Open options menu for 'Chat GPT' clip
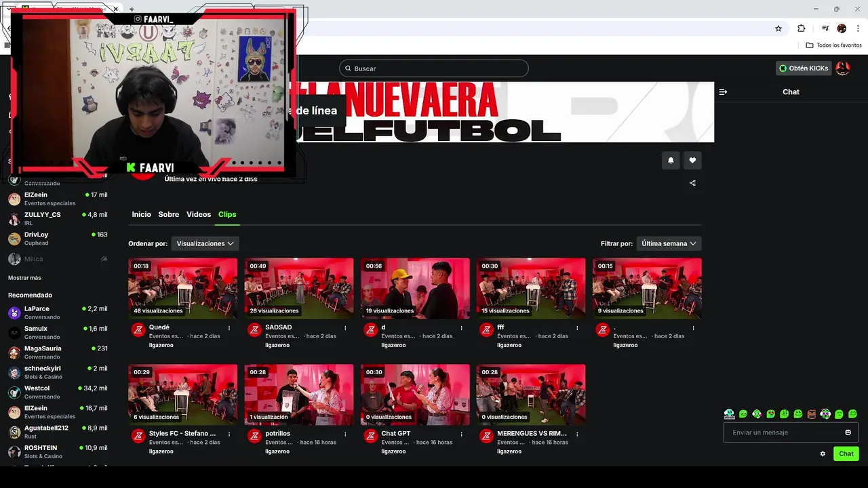This screenshot has height=488, width=868. click(x=461, y=434)
